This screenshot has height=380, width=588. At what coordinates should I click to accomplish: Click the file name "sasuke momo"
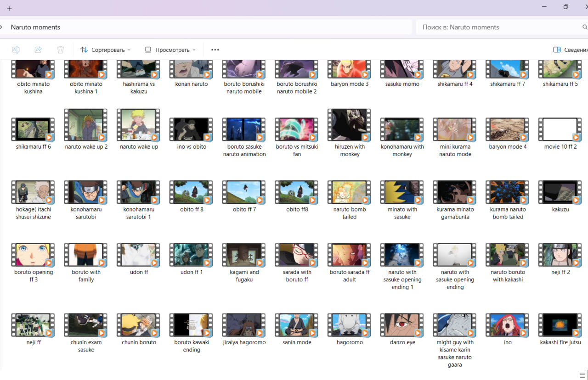pos(402,84)
